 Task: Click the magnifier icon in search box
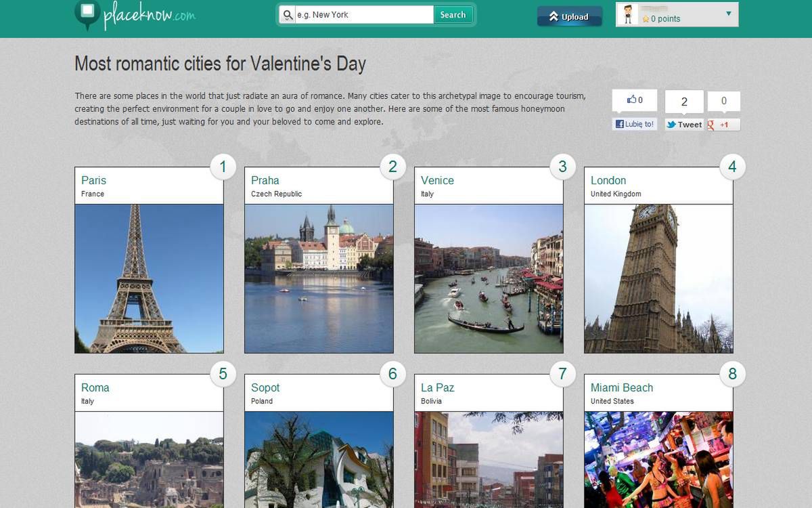pos(288,15)
